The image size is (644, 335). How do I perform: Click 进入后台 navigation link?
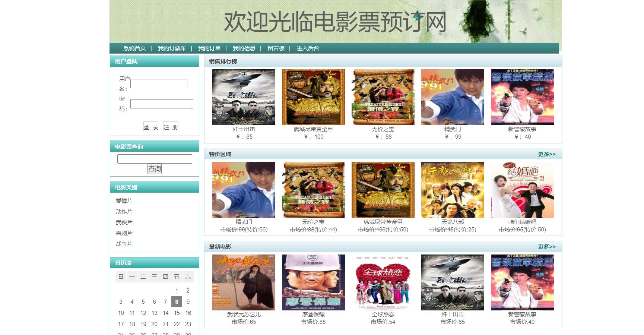(x=308, y=48)
